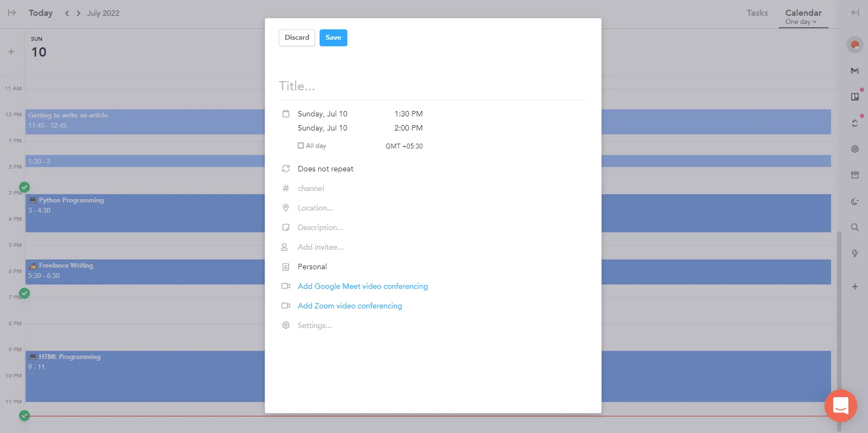This screenshot has height=433, width=868.
Task: Discard the new event
Action: click(x=297, y=38)
